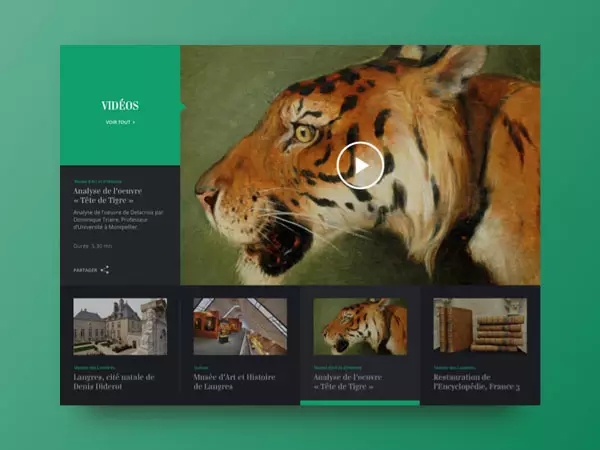The image size is (600, 450).
Task: Click the green category label above the sidebar title
Action: click(x=98, y=181)
